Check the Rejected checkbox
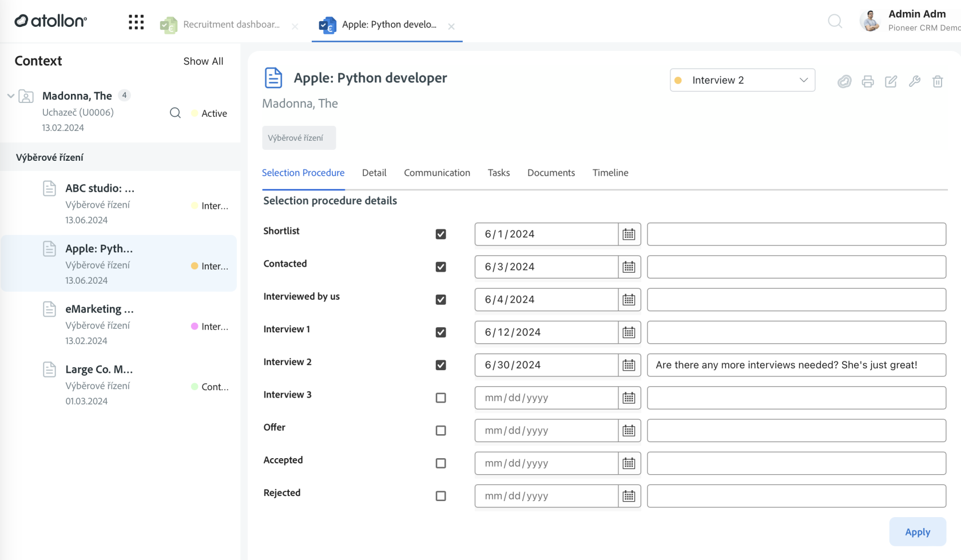This screenshot has height=560, width=961. (440, 496)
